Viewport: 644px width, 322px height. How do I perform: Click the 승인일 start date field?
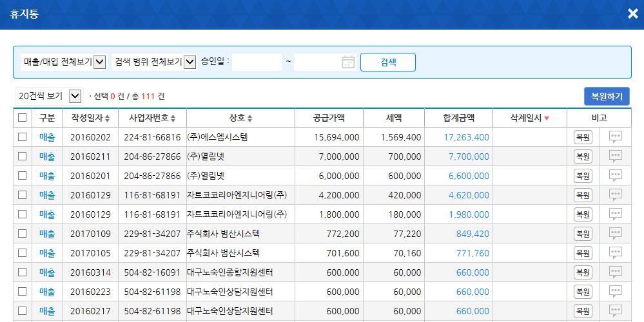257,62
